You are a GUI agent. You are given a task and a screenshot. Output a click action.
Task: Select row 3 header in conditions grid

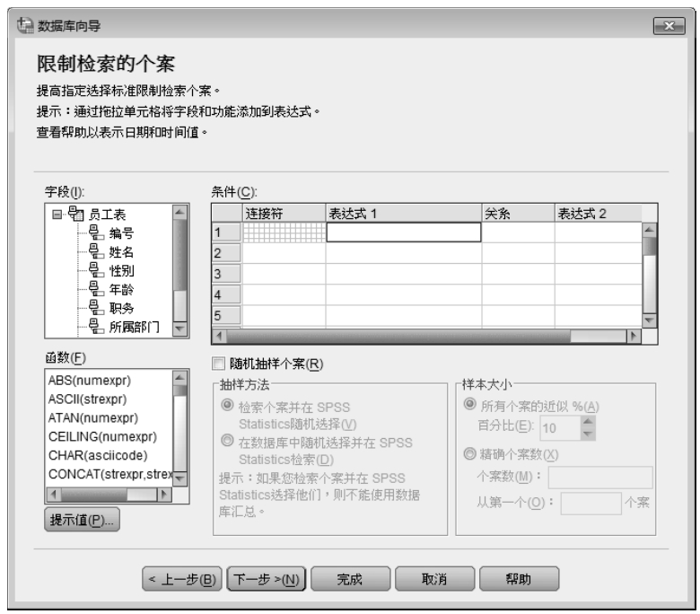[x=226, y=274]
